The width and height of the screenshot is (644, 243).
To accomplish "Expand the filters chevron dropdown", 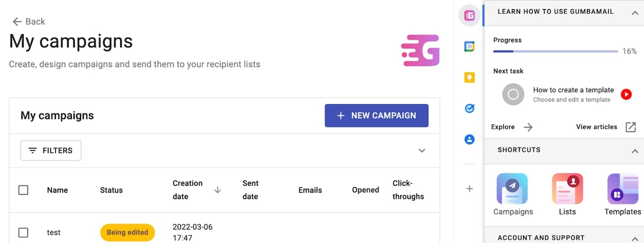I will coord(422,151).
